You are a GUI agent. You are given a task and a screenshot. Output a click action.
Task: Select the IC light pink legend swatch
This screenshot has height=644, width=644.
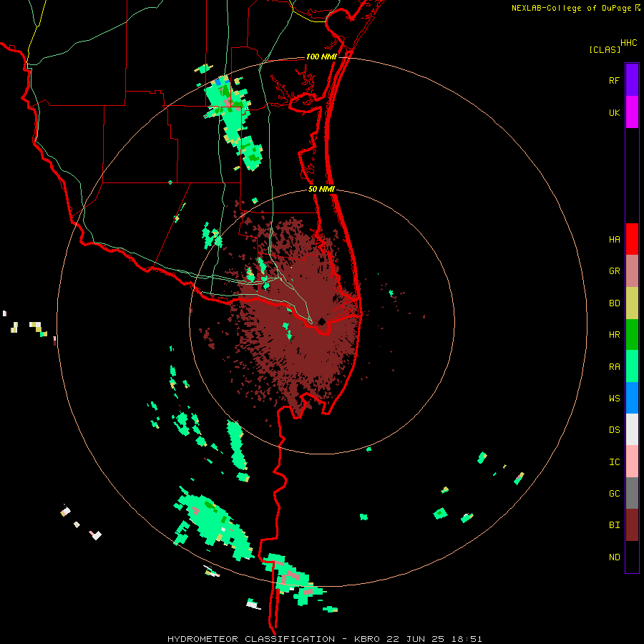[632, 462]
